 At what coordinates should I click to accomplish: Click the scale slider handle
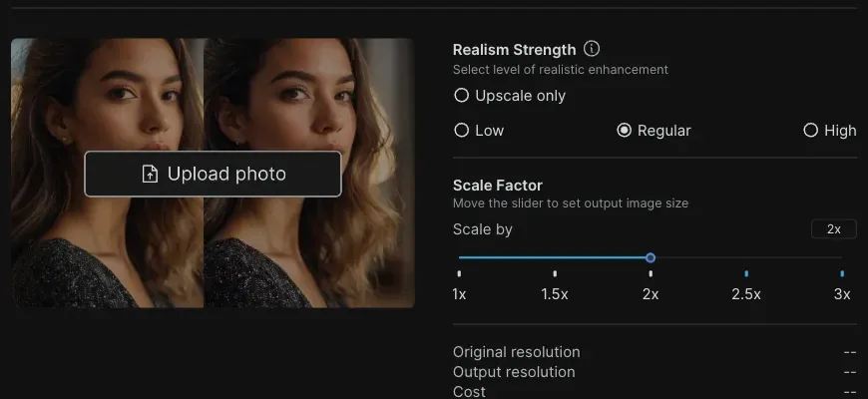(651, 258)
